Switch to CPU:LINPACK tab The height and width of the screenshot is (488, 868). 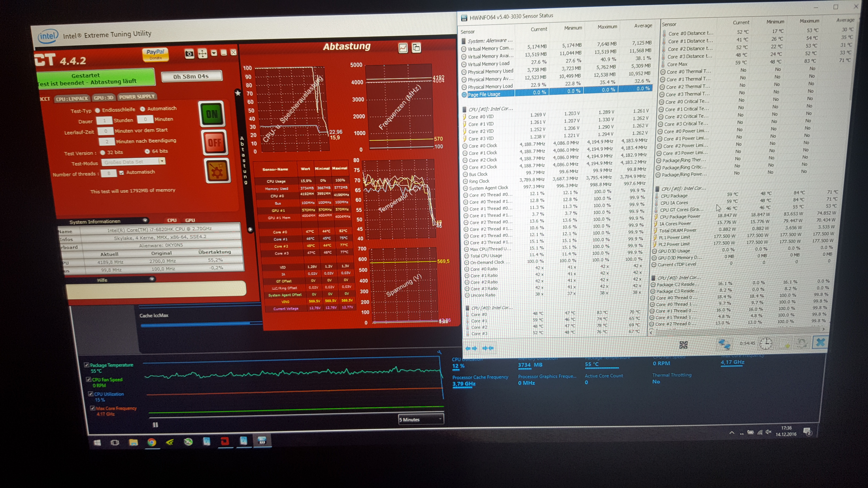72,98
